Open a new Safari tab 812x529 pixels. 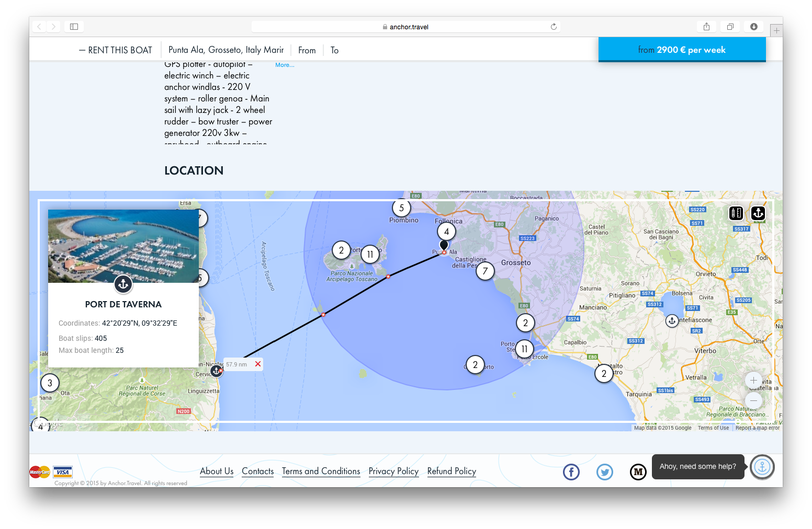(x=776, y=31)
